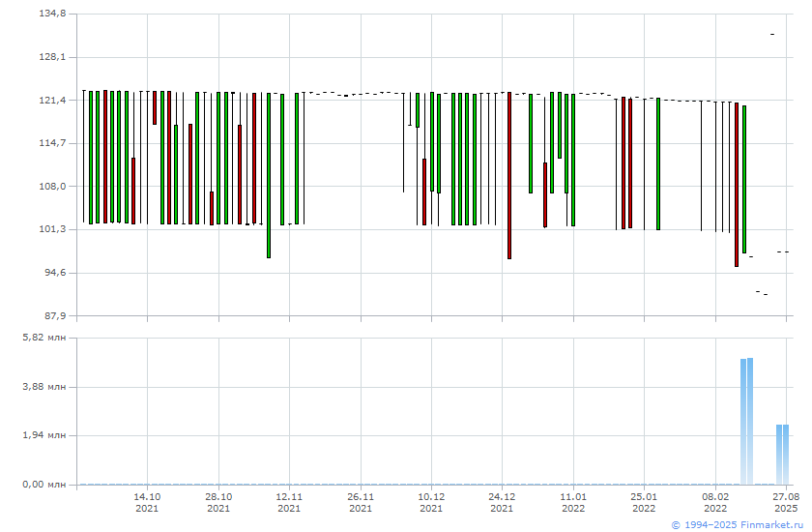The width and height of the screenshot is (812, 532).
Task: Click the 94,6 price axis label
Action: tap(53, 272)
